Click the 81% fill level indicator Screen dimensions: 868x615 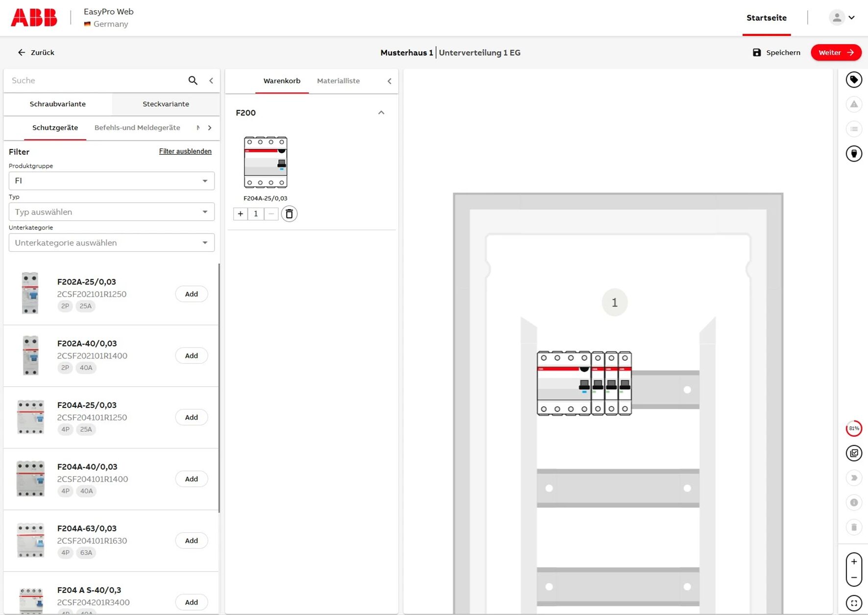tap(854, 428)
